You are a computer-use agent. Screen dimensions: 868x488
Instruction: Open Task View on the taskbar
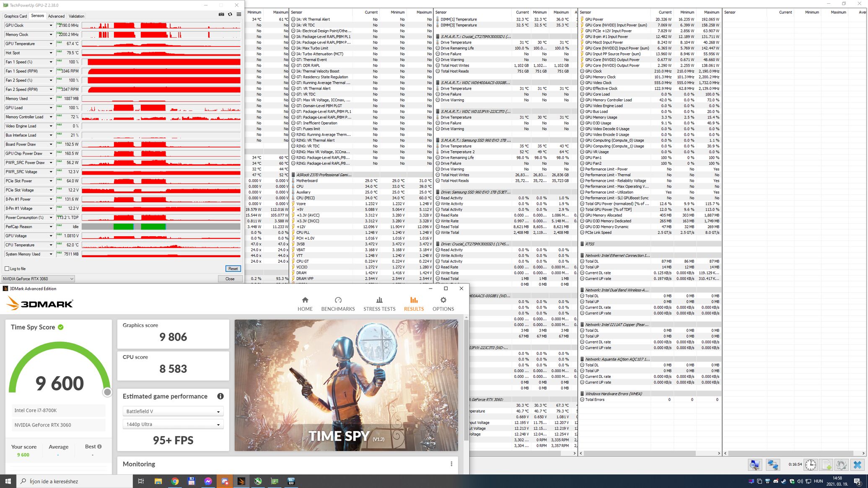click(141, 481)
